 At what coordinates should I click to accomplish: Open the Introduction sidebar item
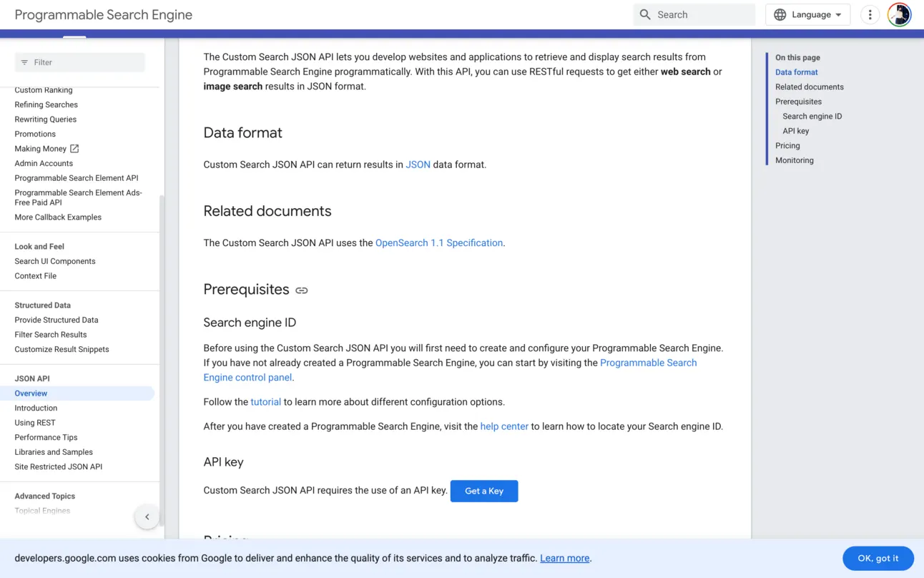coord(36,408)
